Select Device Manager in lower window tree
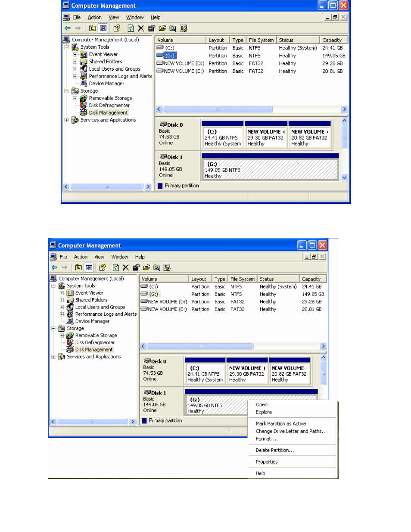 pos(92,321)
